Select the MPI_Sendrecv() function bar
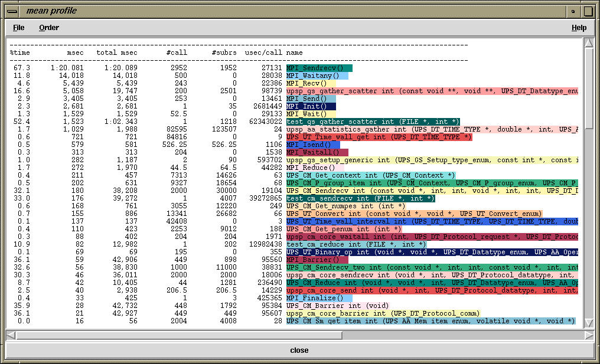The height and width of the screenshot is (364, 600). 319,68
